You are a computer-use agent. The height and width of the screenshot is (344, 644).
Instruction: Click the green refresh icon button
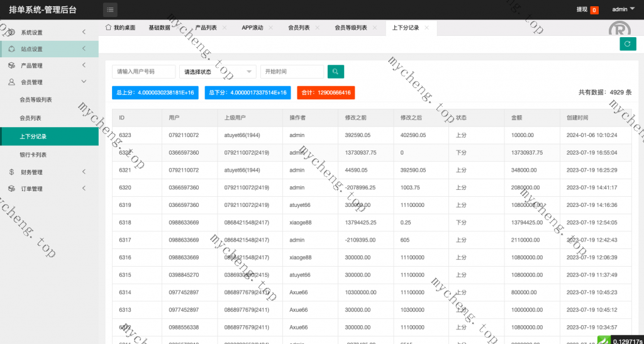tap(627, 43)
